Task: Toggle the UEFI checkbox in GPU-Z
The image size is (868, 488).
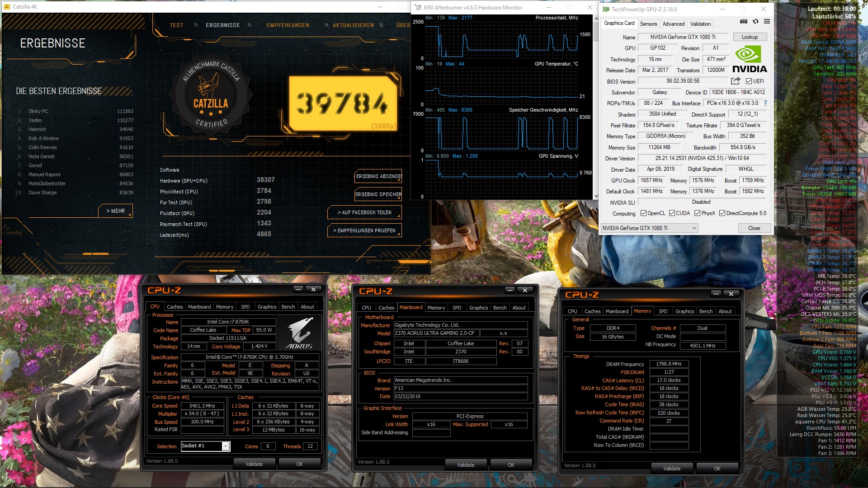Action: coord(749,81)
